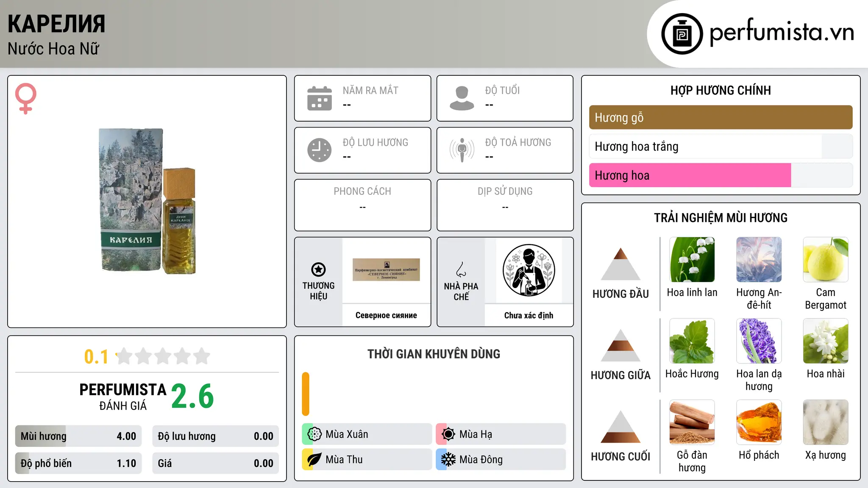Select the Mùa Hạ season label

pyautogui.click(x=476, y=434)
